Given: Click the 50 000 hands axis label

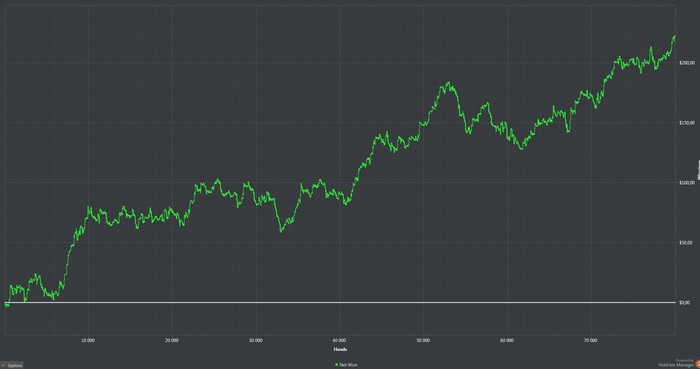Looking at the screenshot, I should click(x=423, y=340).
